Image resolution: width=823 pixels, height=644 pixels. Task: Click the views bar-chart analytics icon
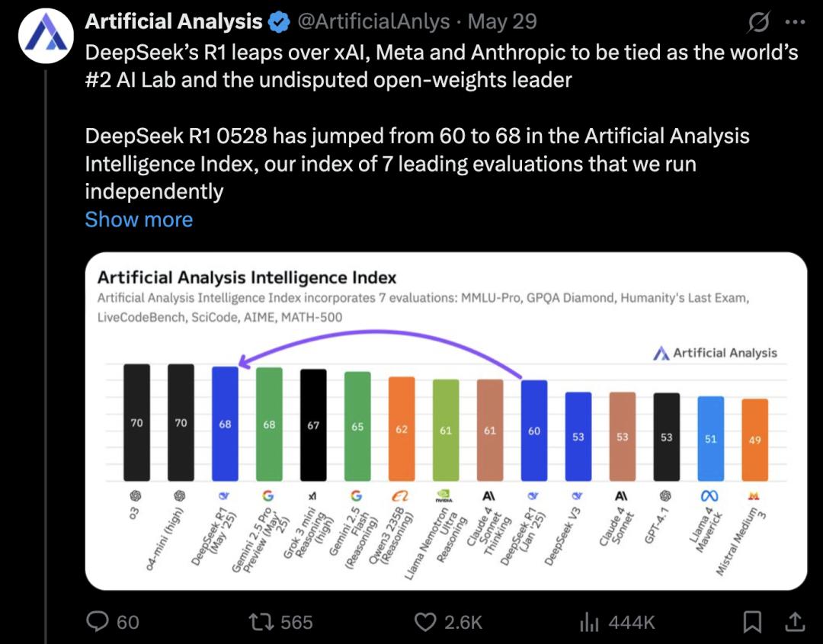(x=590, y=623)
